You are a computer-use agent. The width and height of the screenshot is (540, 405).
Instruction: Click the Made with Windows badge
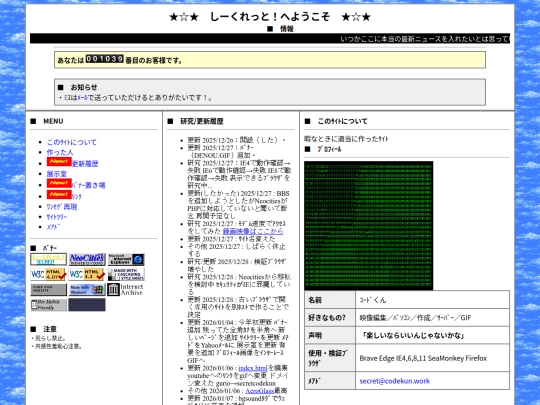click(87, 290)
